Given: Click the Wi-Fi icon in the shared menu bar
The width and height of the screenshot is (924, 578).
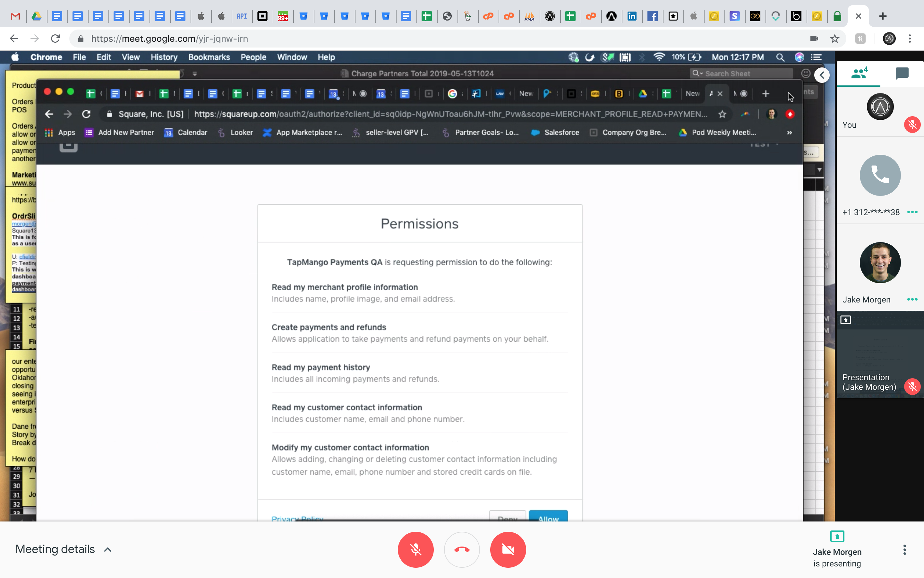Looking at the screenshot, I should (x=659, y=57).
